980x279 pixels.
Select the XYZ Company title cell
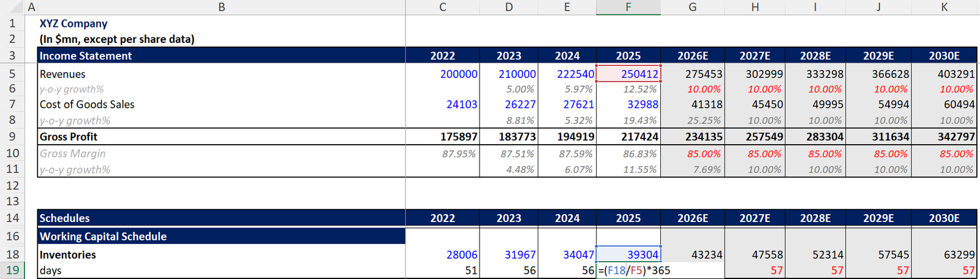tap(73, 24)
